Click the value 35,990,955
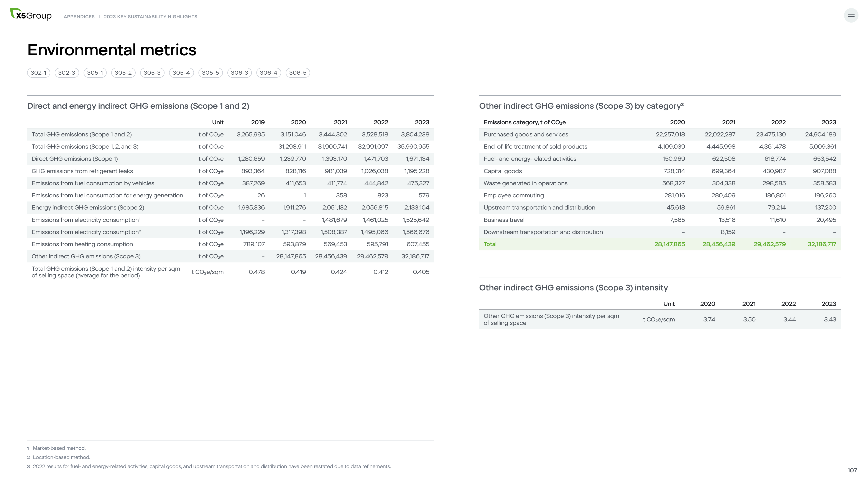Image resolution: width=868 pixels, height=488 pixels. 413,146
